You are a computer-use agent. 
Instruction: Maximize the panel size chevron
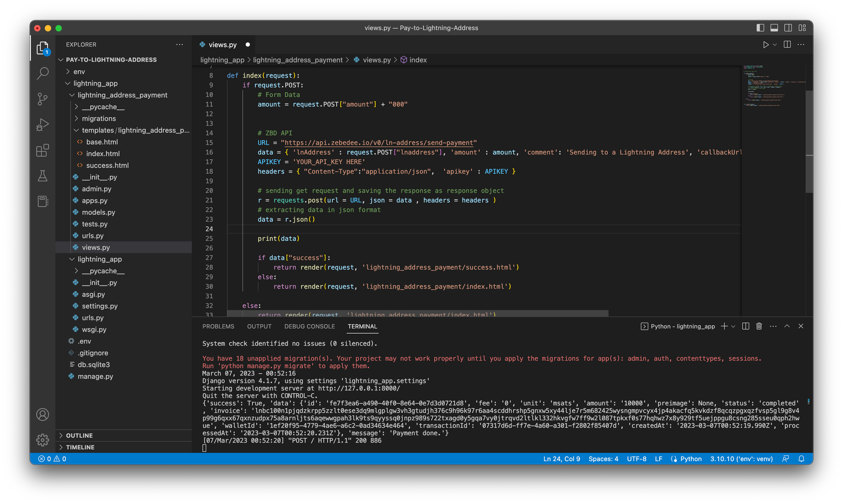[787, 326]
